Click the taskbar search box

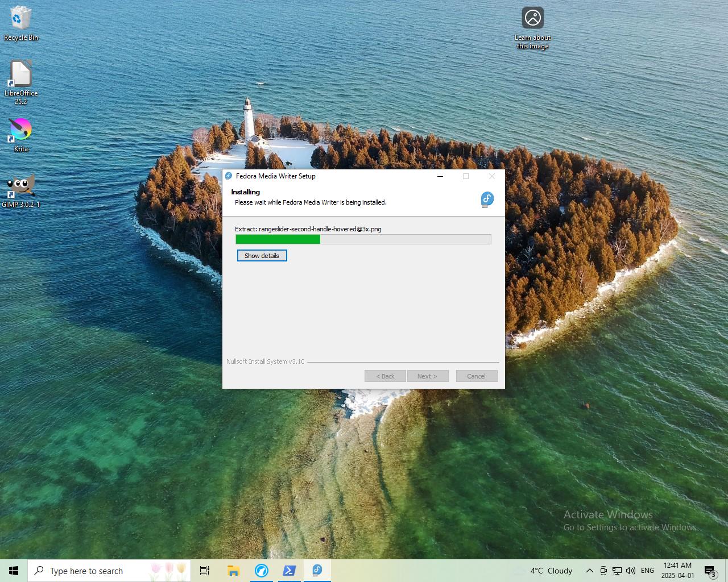click(x=109, y=571)
